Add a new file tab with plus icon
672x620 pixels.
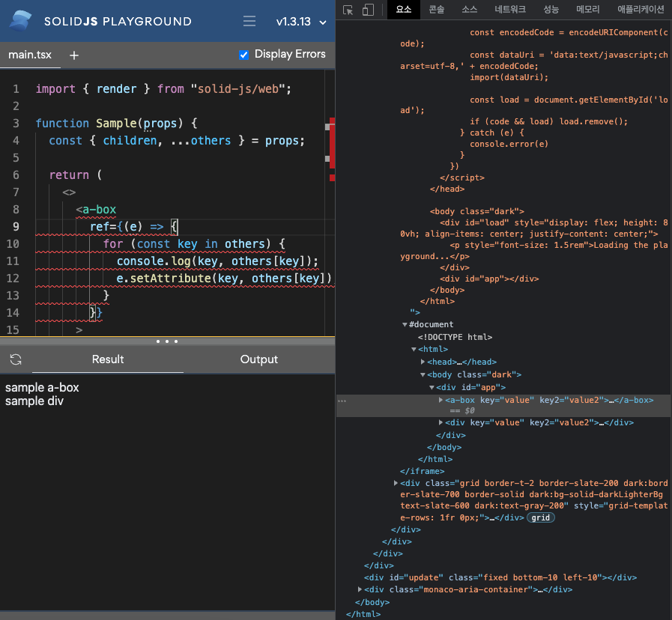coord(73,55)
